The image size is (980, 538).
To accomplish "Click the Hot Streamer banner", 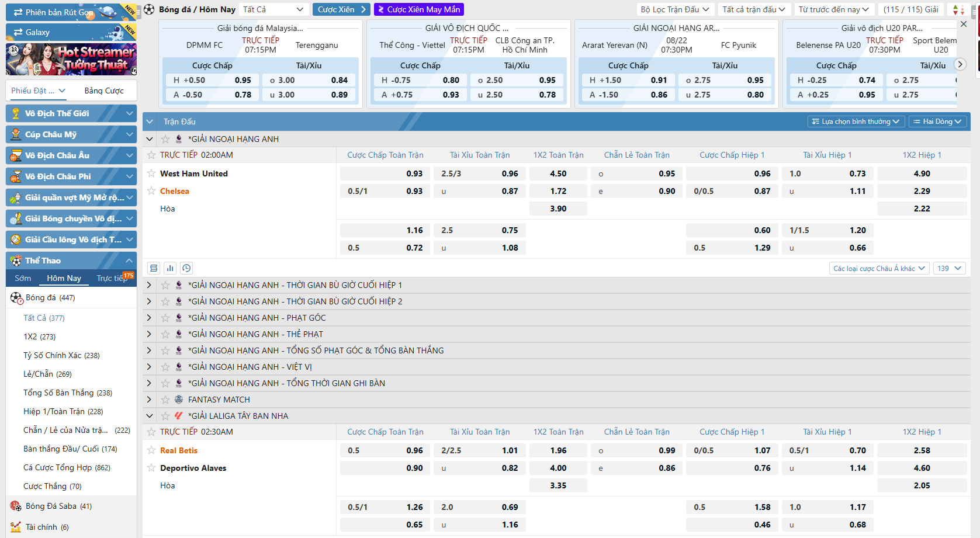I will click(x=71, y=59).
